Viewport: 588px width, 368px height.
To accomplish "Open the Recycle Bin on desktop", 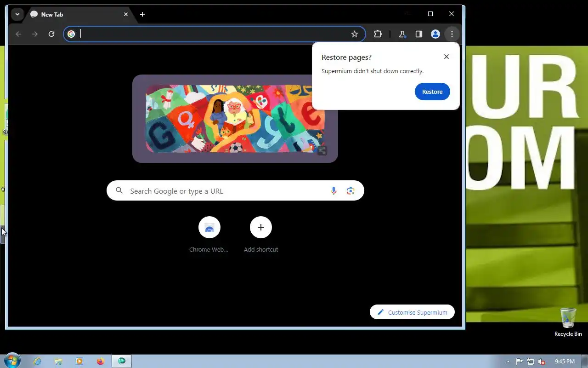I will coord(568,322).
